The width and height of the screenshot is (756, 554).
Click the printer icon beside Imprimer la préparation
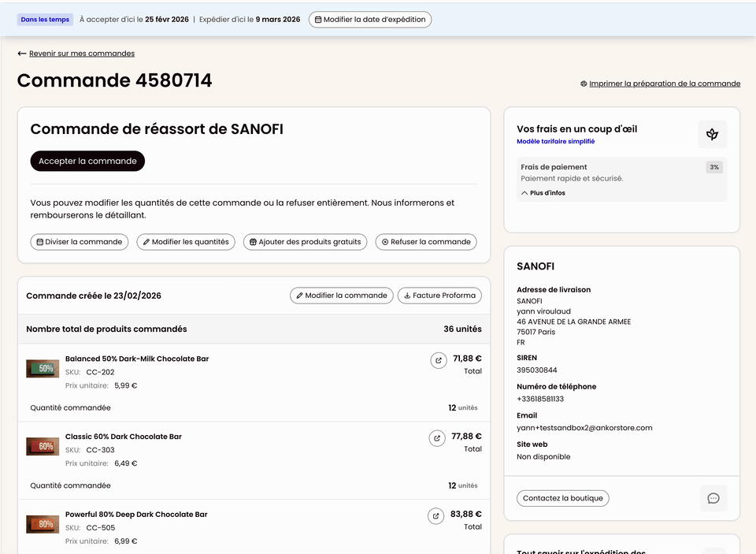coord(584,84)
